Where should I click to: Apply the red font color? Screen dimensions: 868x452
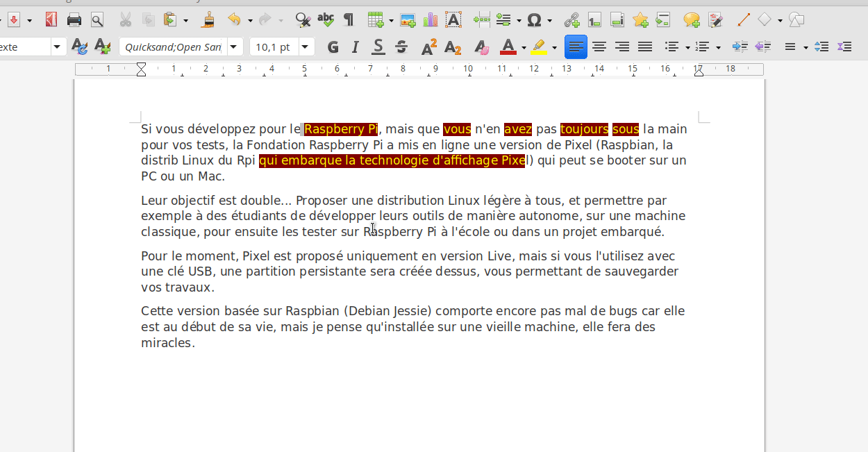pos(508,47)
